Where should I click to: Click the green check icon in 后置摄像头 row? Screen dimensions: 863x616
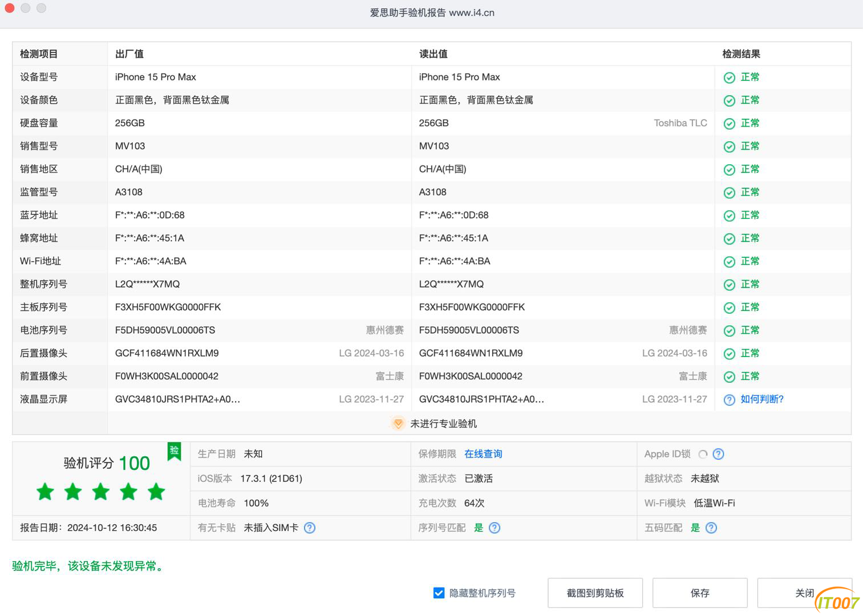tap(729, 354)
